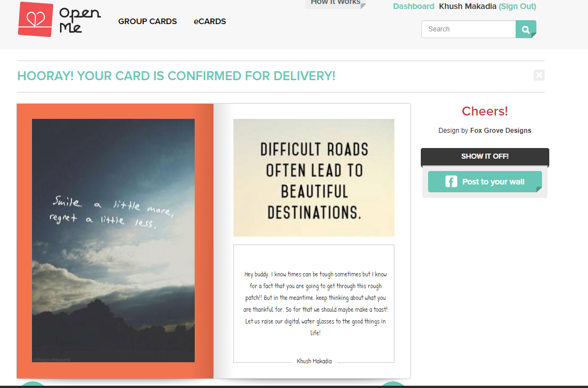This screenshot has width=588, height=388.
Task: Click the Open Me heart logo
Action: [35, 19]
